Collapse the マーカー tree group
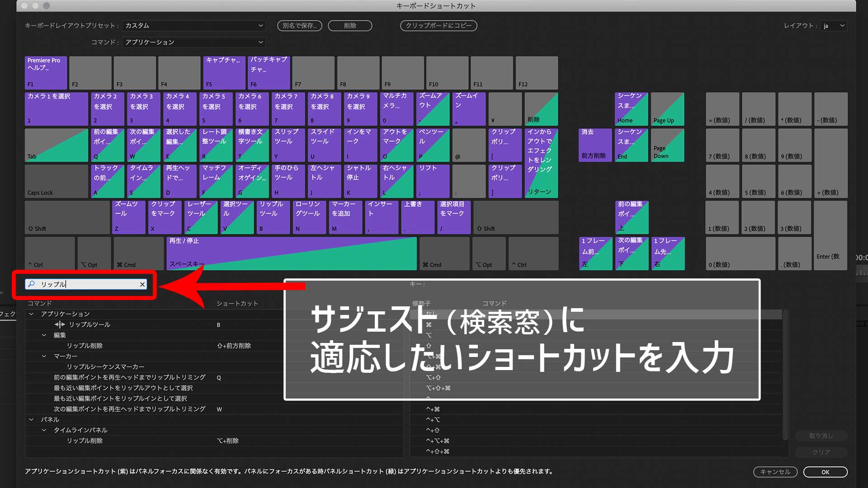Screen dimensions: 868x488 click(x=44, y=356)
